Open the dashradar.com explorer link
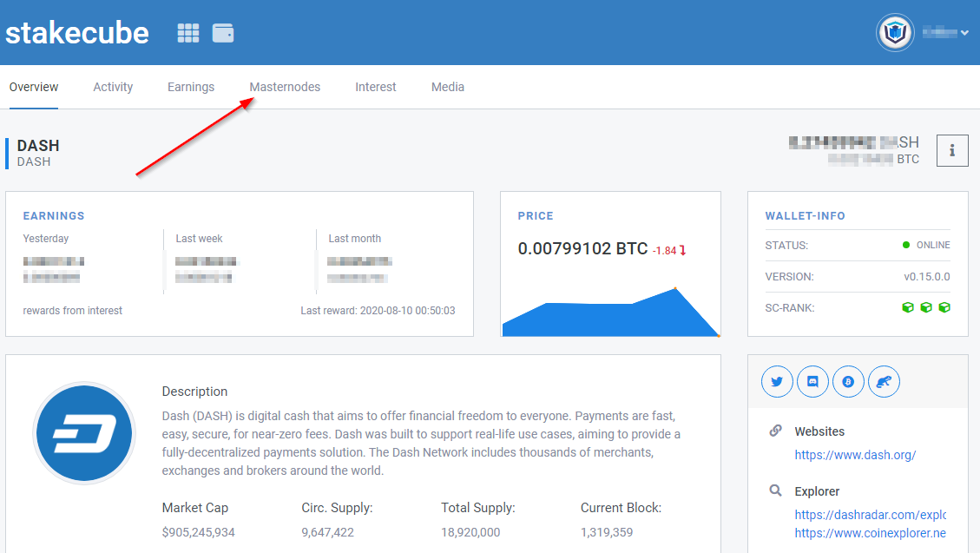Image resolution: width=980 pixels, height=553 pixels. point(870,515)
